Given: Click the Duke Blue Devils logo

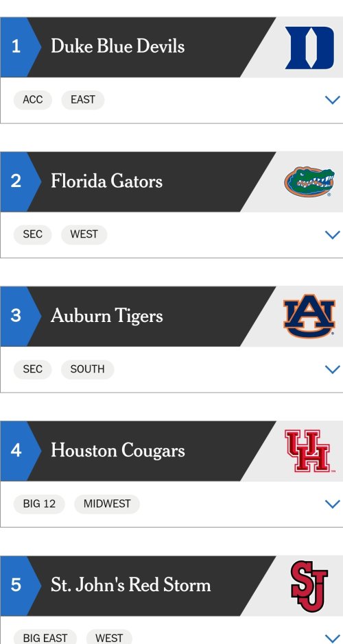Looking at the screenshot, I should pos(309,48).
